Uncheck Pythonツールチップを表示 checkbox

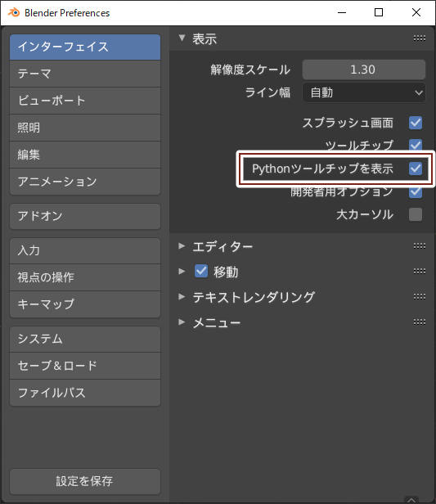416,169
